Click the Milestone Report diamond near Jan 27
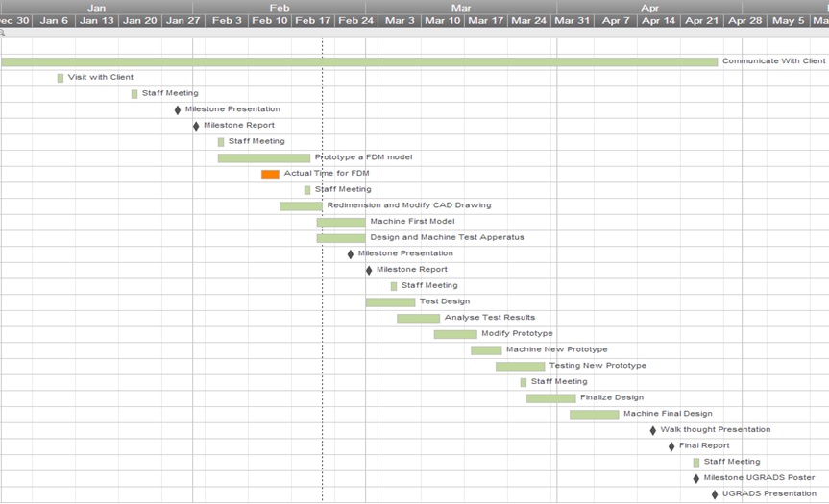829x504 pixels. [x=196, y=126]
